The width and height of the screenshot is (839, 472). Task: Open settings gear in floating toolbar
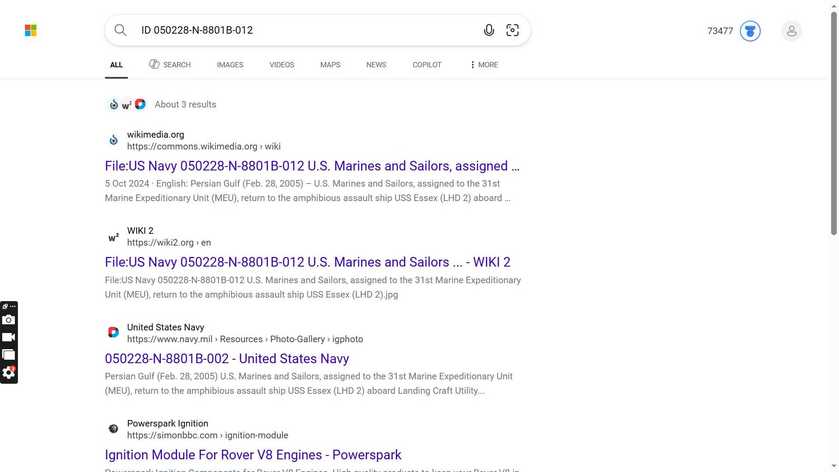(x=9, y=372)
